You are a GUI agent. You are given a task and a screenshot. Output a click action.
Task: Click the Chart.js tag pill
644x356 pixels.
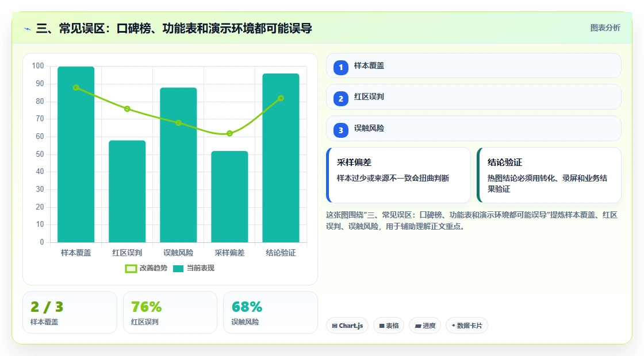click(347, 326)
